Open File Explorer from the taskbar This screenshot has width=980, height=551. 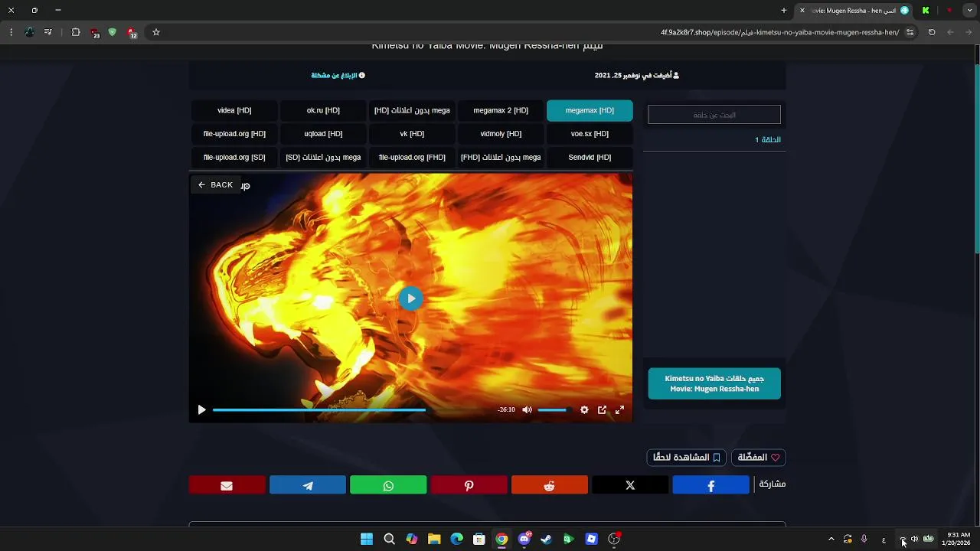point(434,539)
